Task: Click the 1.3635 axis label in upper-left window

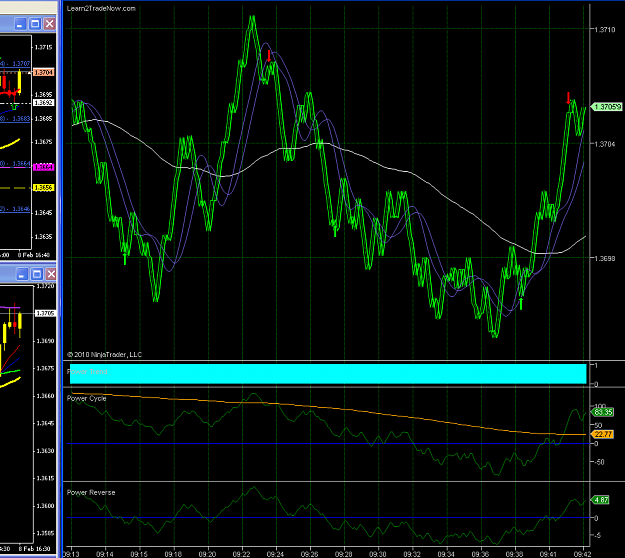Action: pos(43,236)
